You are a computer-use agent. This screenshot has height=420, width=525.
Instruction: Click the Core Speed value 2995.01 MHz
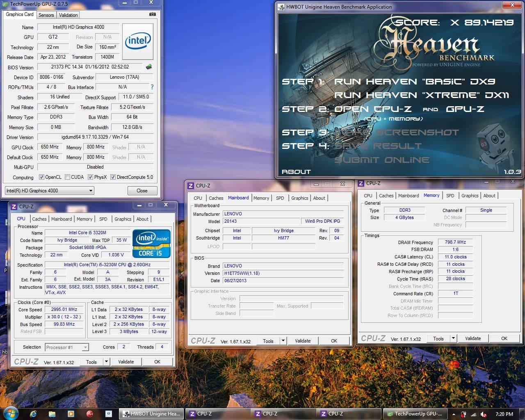tap(64, 310)
